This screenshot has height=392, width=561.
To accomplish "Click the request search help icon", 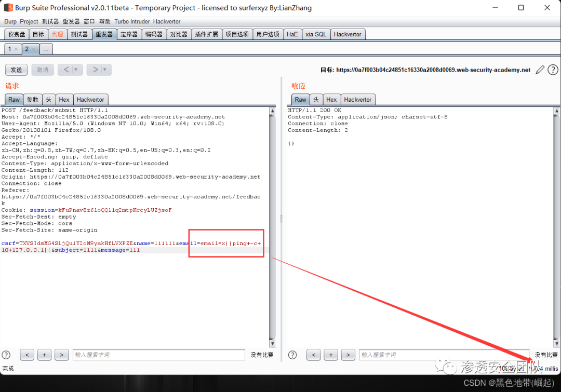I will click(6, 355).
